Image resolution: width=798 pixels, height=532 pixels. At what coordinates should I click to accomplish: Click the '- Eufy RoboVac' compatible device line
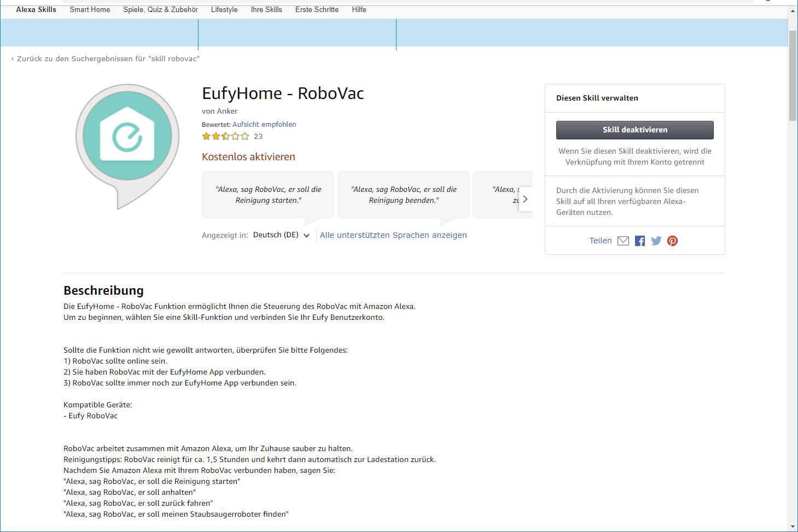pos(90,416)
